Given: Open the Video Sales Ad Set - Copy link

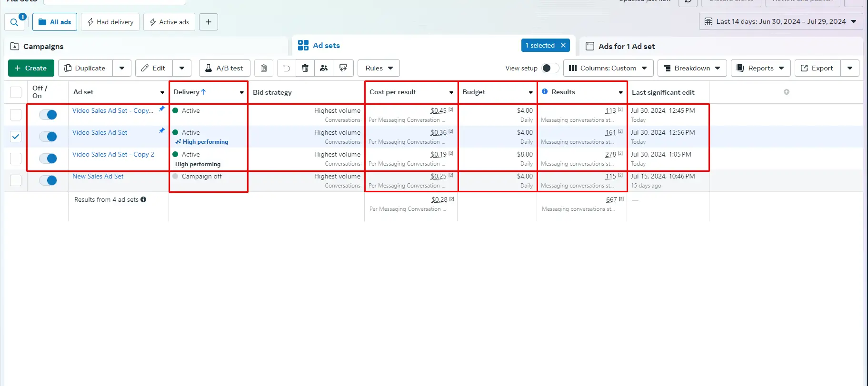Looking at the screenshot, I should click(113, 110).
